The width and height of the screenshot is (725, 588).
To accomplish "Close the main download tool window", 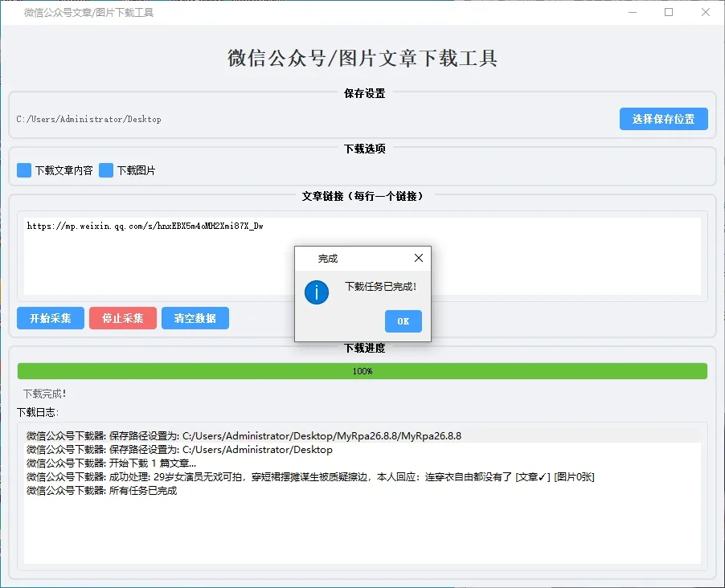I will tap(705, 13).
